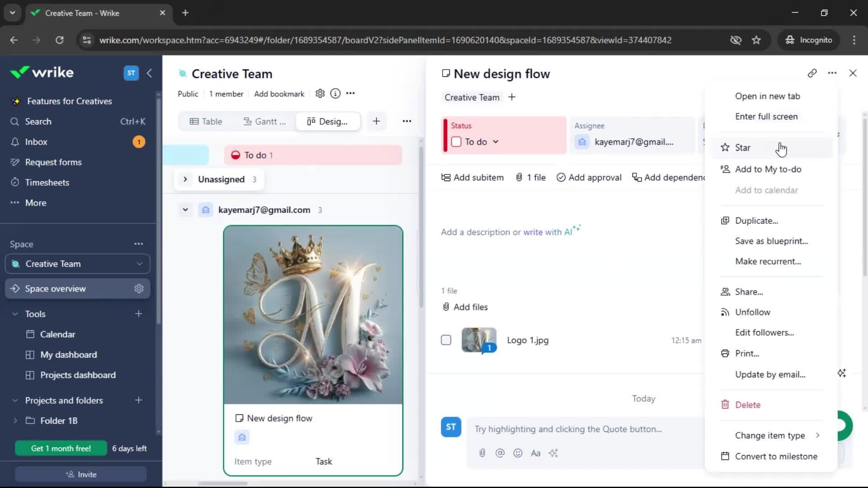Open the Creative Team space selector dropdown
The width and height of the screenshot is (868, 488).
point(78,264)
